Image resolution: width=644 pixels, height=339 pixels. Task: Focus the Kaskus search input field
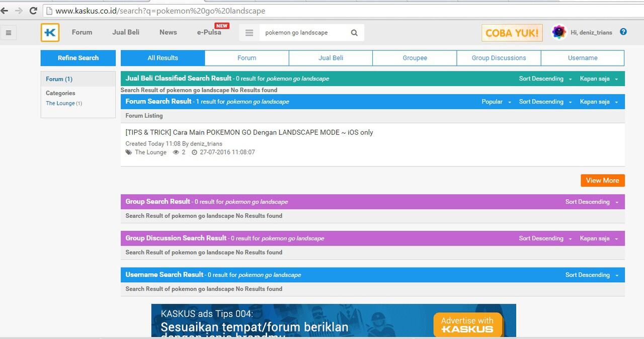coord(303,33)
